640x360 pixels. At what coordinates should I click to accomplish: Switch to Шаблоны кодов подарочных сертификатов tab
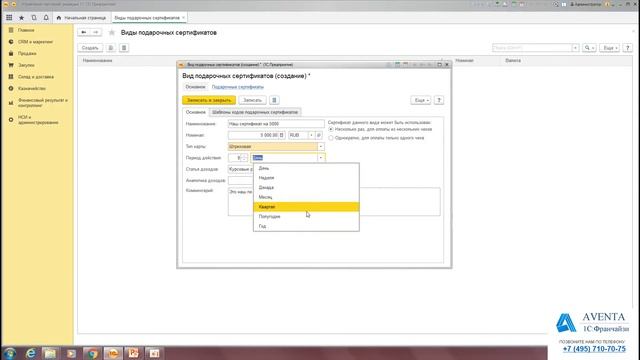(x=255, y=112)
